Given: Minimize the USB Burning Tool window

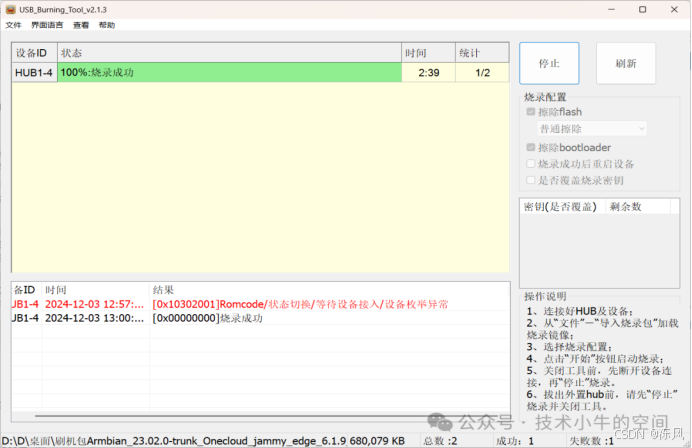Looking at the screenshot, I should (x=611, y=9).
